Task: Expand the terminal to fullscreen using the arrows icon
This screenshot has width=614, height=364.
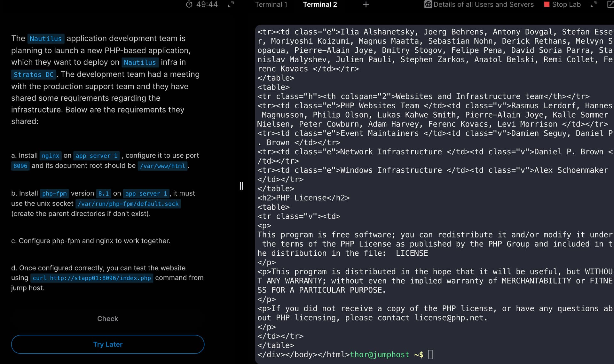Action: click(593, 4)
